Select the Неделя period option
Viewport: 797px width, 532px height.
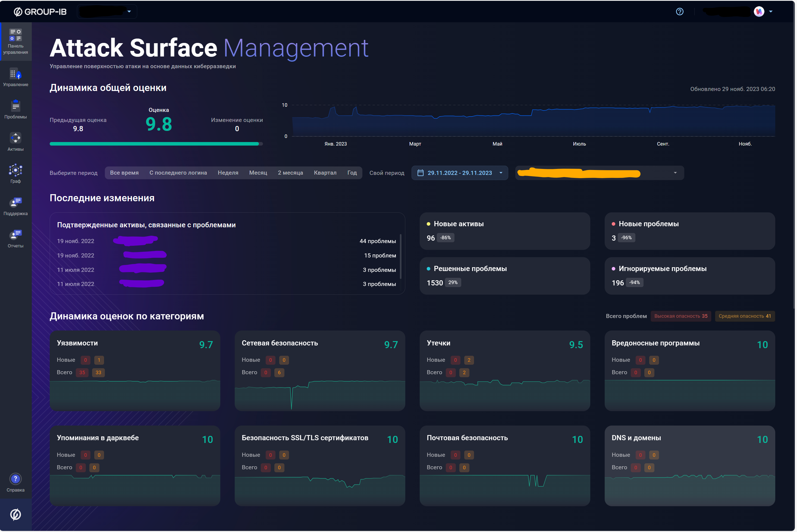coord(228,173)
